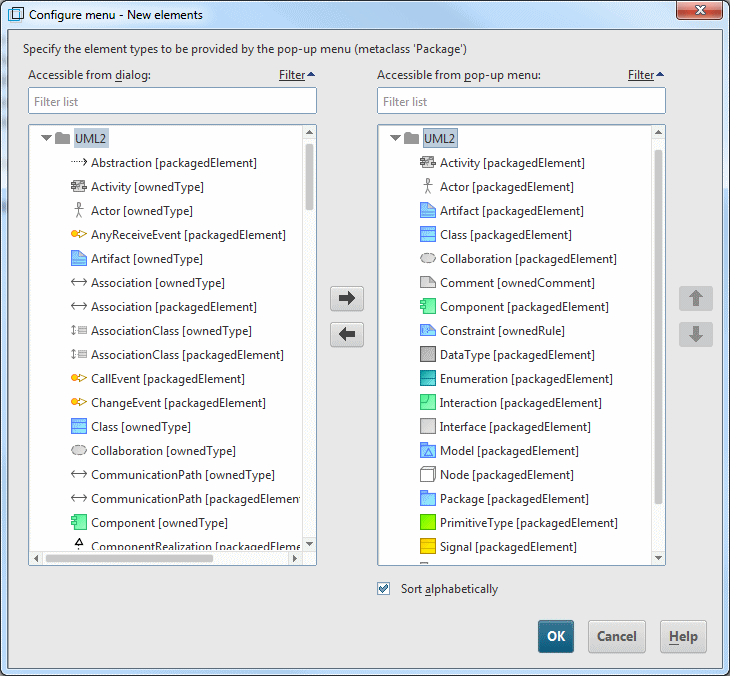Click the Artifact [ownedType] icon
Screen dimensions: 730x676
coord(79,258)
